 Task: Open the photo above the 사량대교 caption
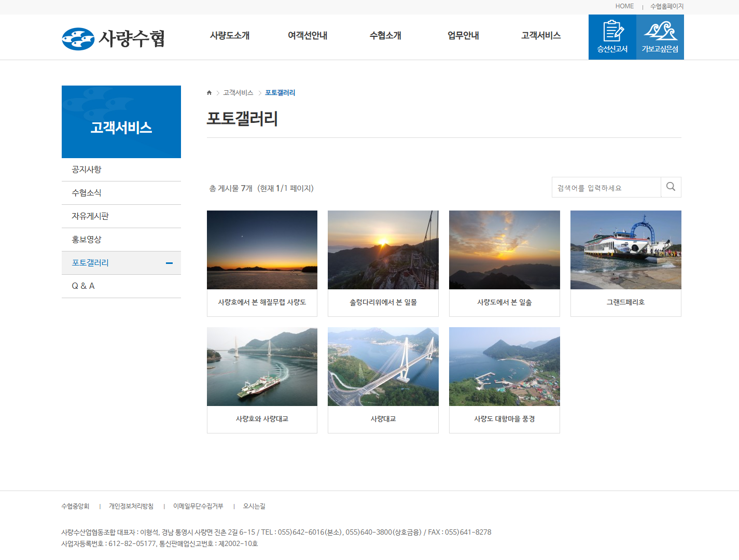tap(383, 367)
